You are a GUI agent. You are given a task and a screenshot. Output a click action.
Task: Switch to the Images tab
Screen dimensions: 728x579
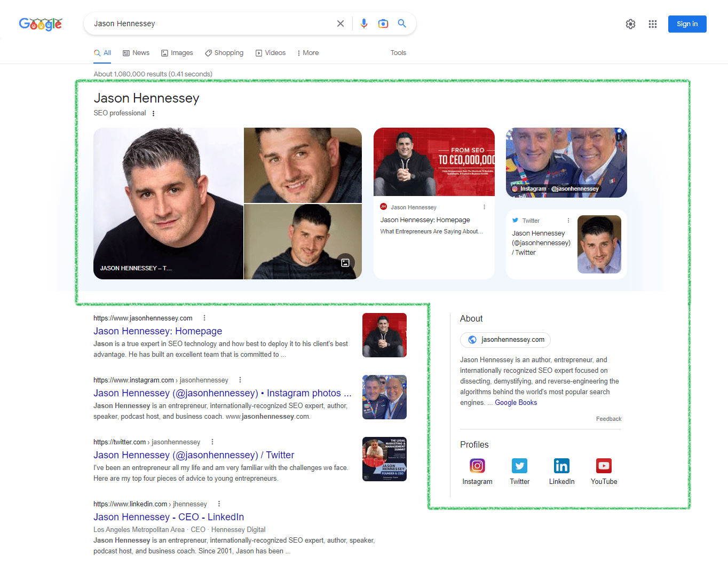tap(177, 53)
